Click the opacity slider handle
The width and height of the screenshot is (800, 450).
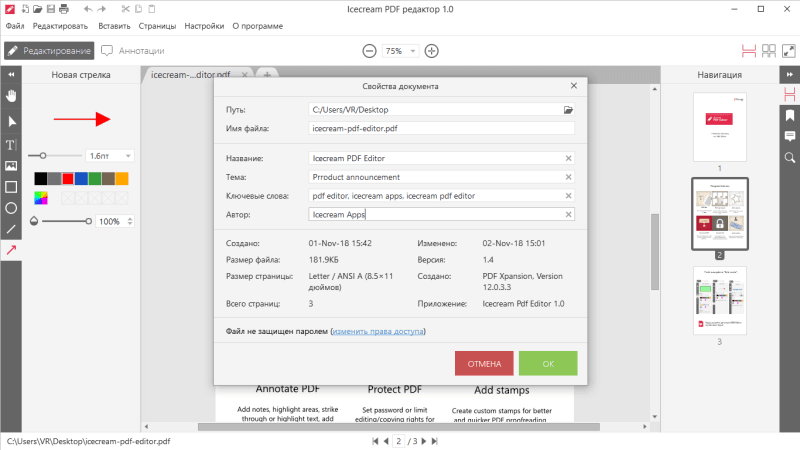[x=88, y=221]
